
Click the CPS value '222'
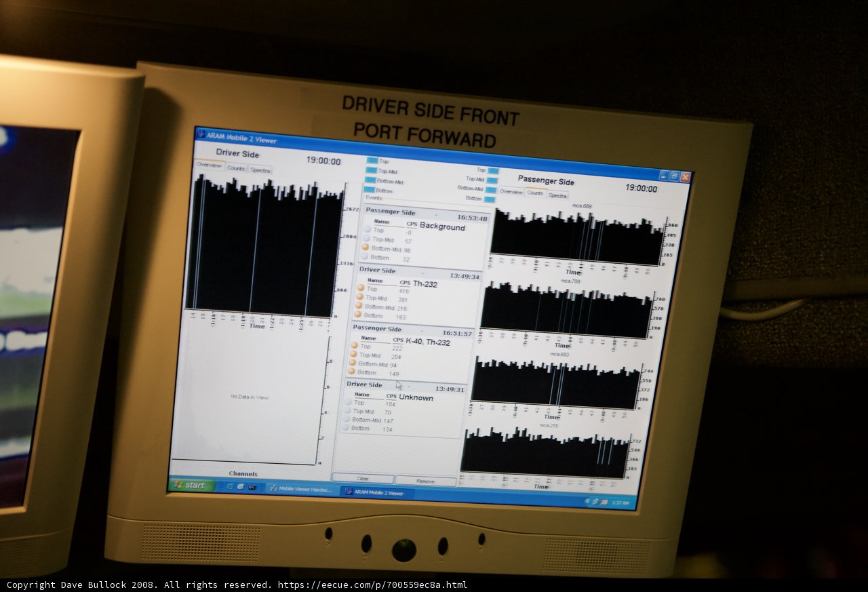tap(397, 349)
